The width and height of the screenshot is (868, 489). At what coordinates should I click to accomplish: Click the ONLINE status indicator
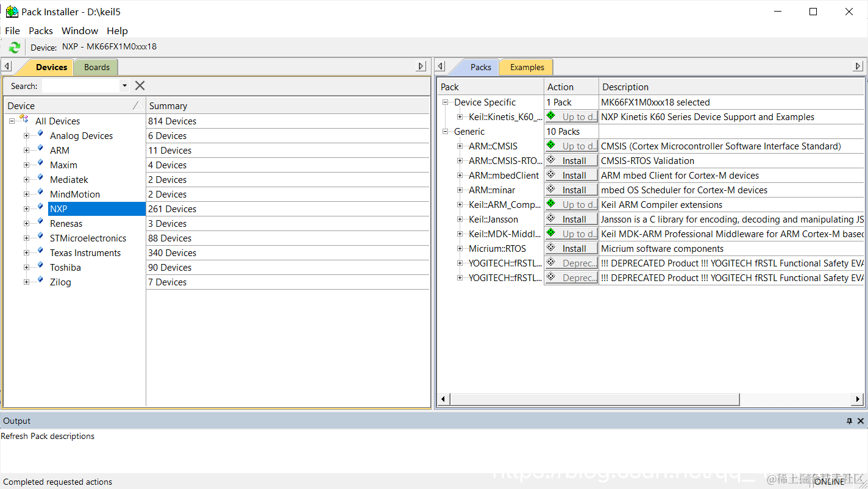tap(830, 482)
